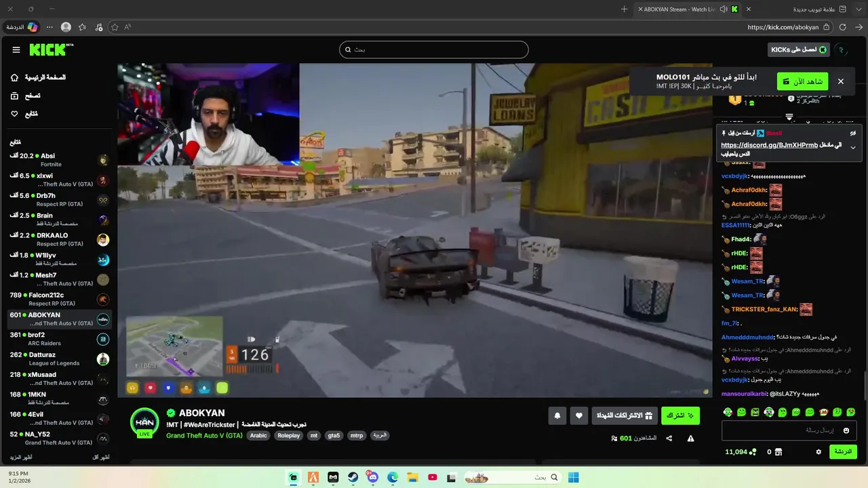Collapse the chat top bar arrow

point(789,117)
